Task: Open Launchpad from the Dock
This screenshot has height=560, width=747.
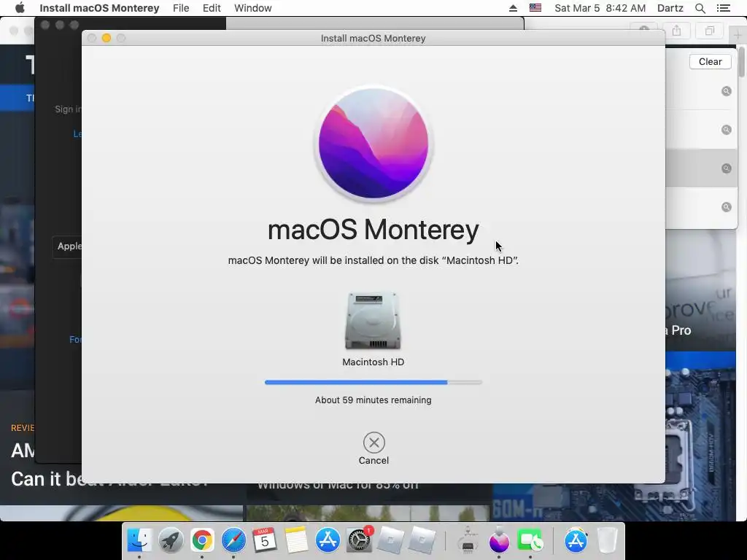Action: point(171,540)
